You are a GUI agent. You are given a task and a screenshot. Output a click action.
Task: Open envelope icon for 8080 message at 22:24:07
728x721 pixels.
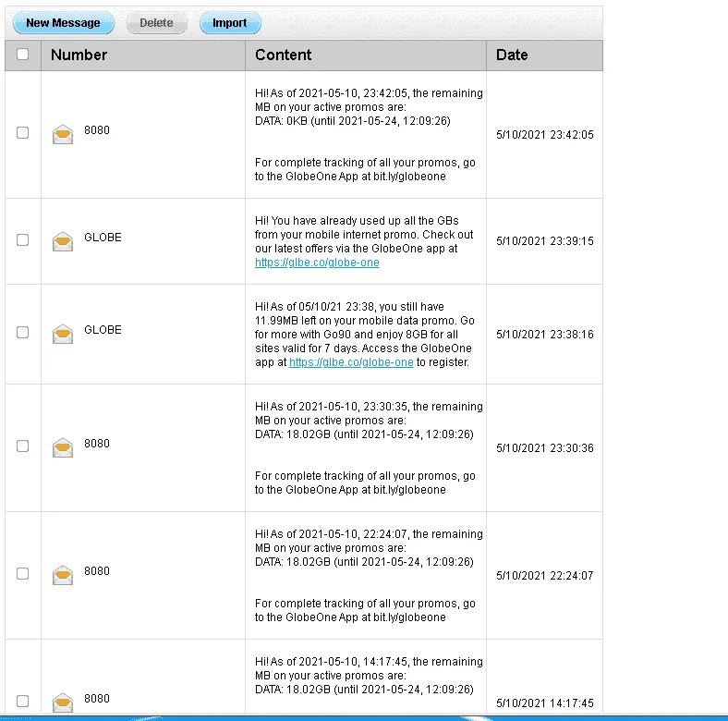click(x=63, y=575)
